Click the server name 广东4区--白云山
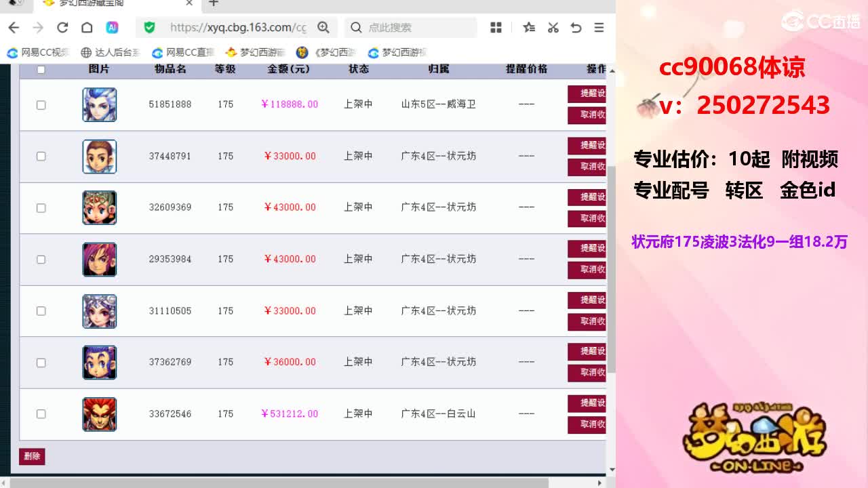This screenshot has width=868, height=488. (439, 413)
